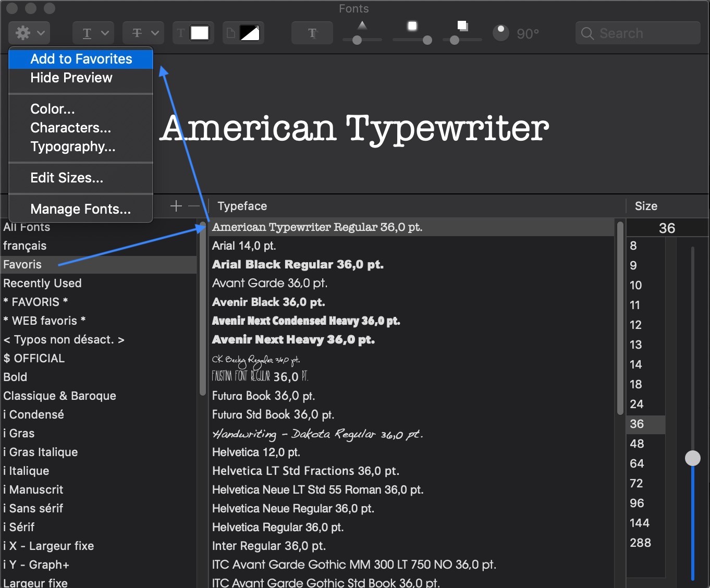Adjust the shadow angle dial
Image resolution: width=710 pixels, height=588 pixels.
point(501,33)
